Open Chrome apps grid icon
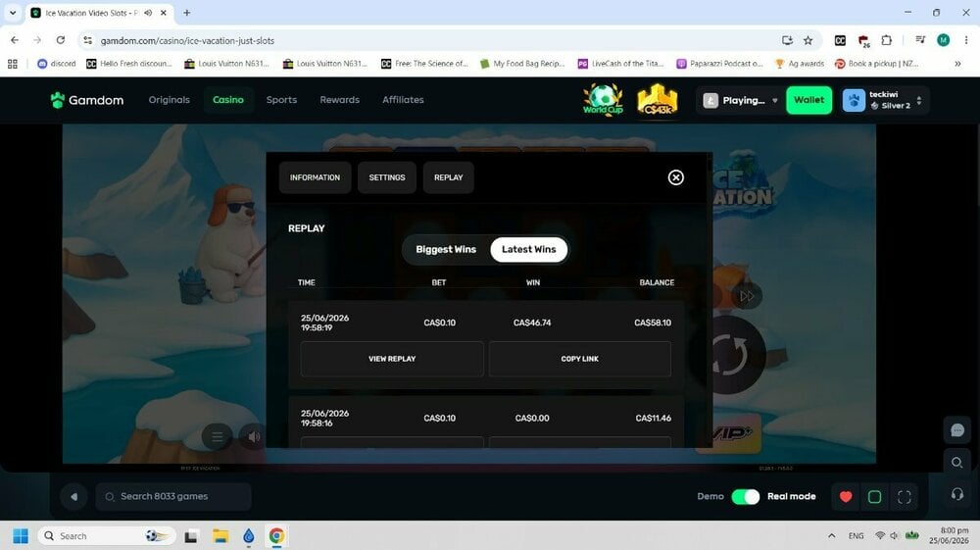Screen dimensions: 980x550 click(13, 64)
